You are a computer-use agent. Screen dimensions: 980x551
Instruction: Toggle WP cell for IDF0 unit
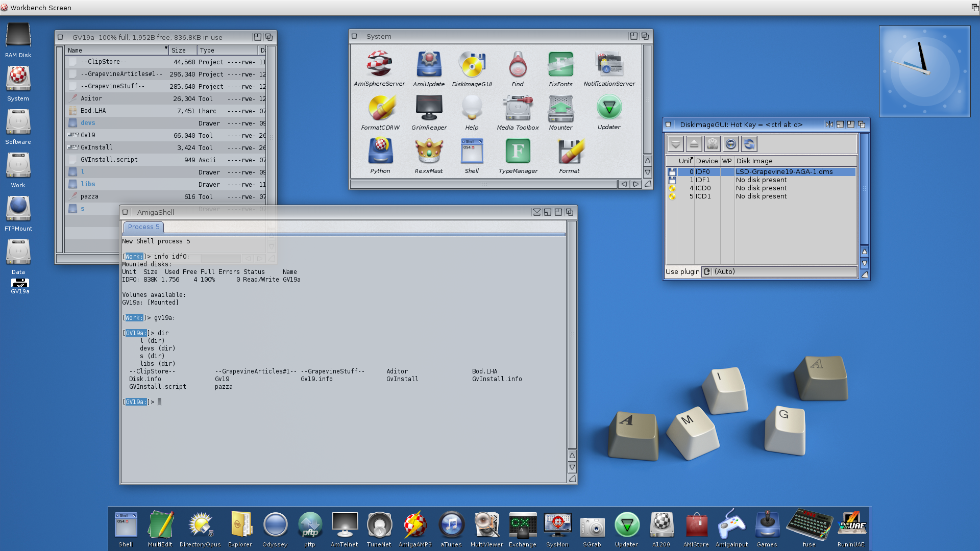pos(727,172)
